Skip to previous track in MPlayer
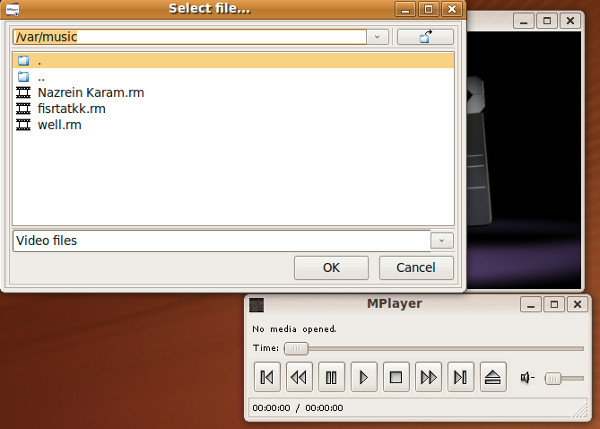The height and width of the screenshot is (429, 600). (x=267, y=377)
